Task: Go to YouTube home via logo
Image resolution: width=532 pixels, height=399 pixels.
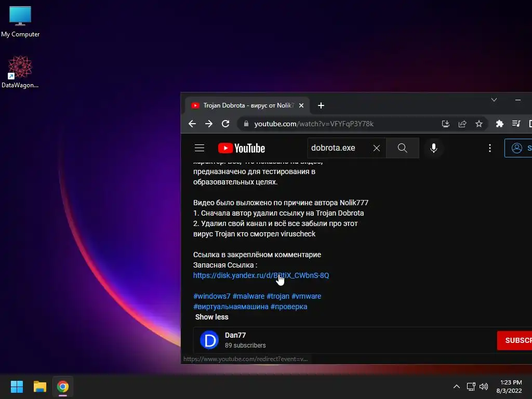Action: (x=241, y=148)
